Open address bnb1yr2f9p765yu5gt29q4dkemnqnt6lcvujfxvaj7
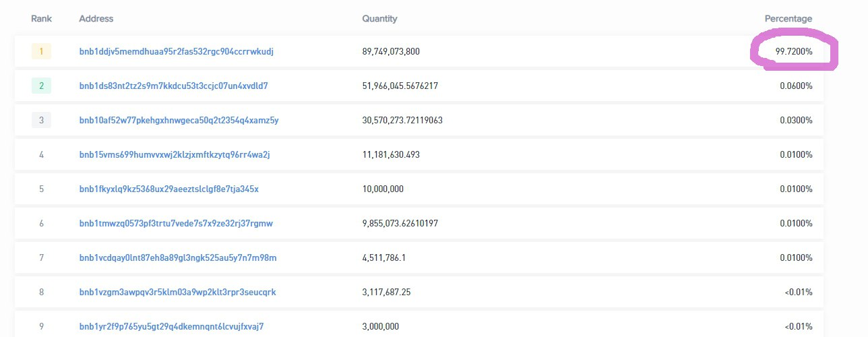 (x=171, y=326)
